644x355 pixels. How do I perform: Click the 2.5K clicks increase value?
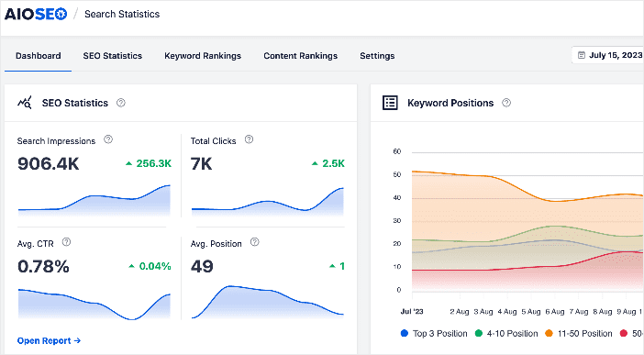pos(333,163)
